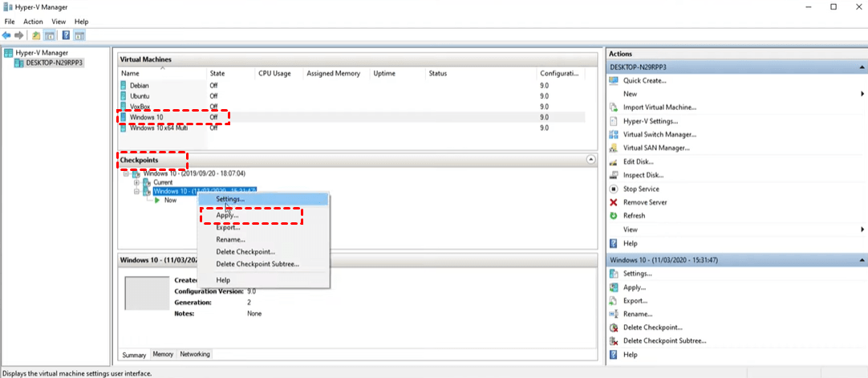
Task: Expand the New submenu arrow in Actions
Action: click(862, 94)
